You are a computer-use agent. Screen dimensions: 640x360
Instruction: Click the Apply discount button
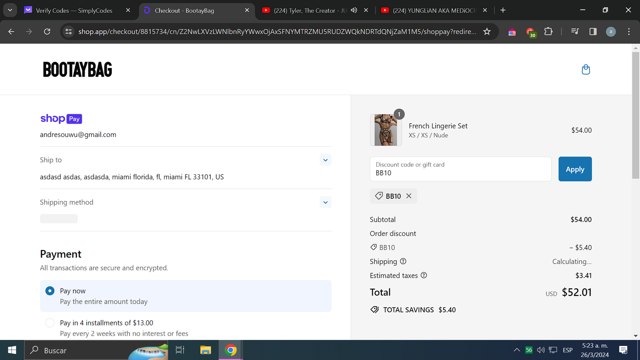coord(575,169)
